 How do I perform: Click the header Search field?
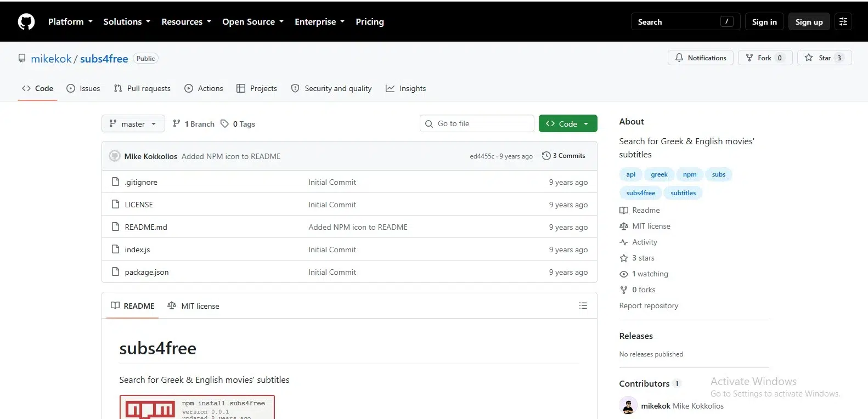(686, 22)
